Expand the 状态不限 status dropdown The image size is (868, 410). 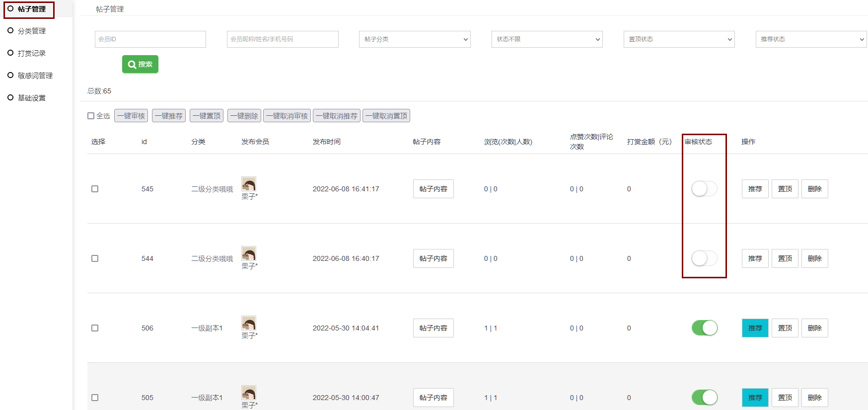tap(547, 39)
